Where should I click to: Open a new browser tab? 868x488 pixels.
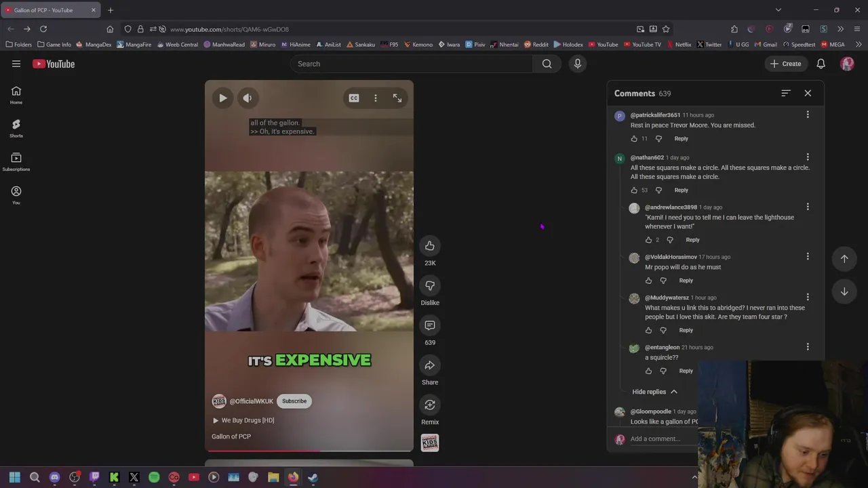(111, 10)
